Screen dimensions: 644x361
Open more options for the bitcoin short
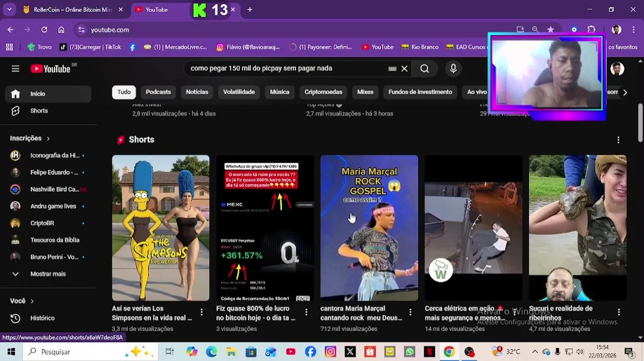pos(306,312)
